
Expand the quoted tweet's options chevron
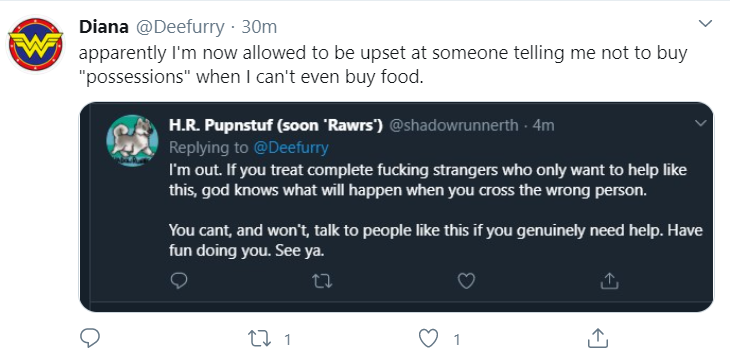(700, 123)
